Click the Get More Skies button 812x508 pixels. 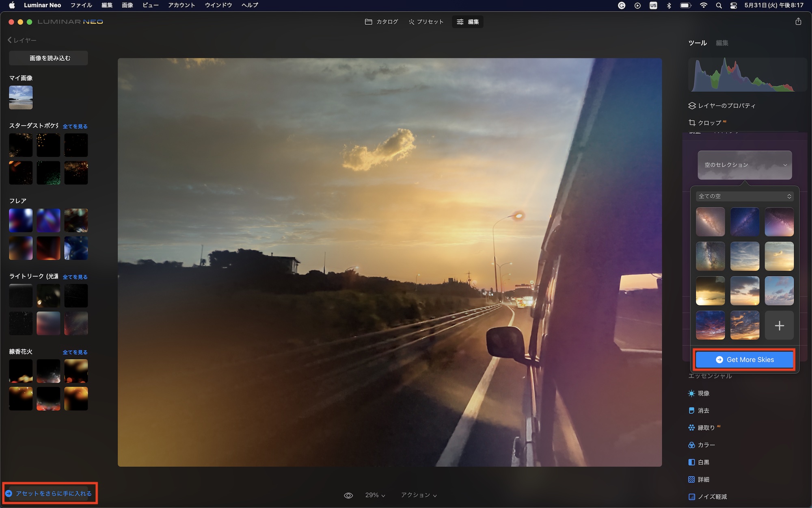pyautogui.click(x=745, y=360)
